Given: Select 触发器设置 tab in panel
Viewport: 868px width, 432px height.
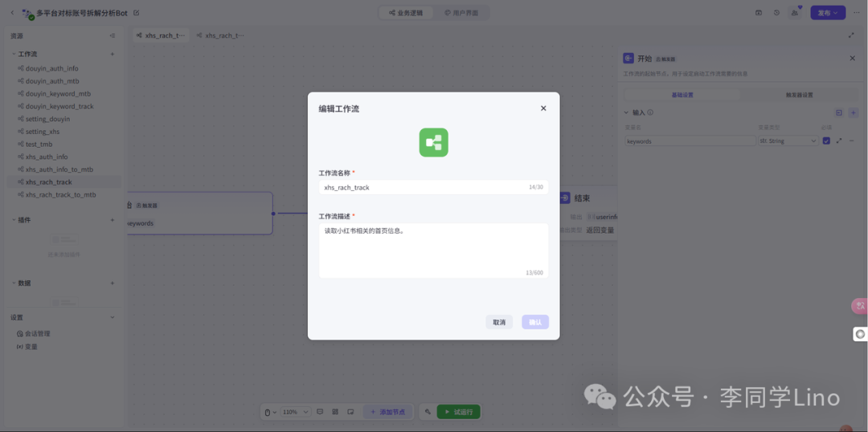Looking at the screenshot, I should (x=800, y=95).
